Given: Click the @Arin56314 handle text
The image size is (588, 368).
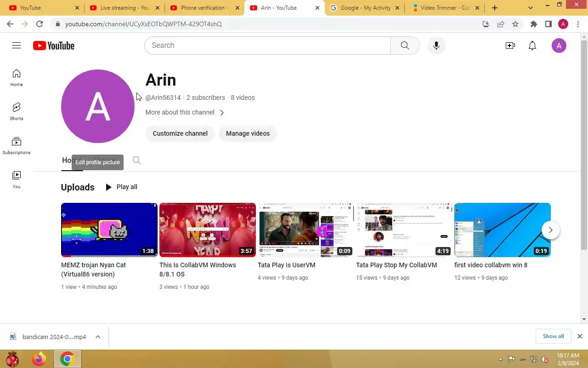Looking at the screenshot, I should pos(163,98).
